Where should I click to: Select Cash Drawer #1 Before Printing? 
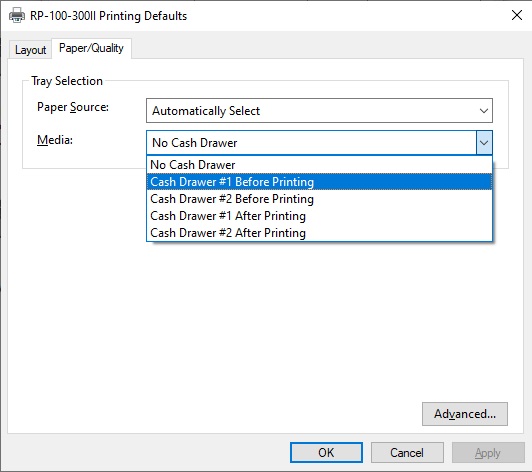pos(319,182)
